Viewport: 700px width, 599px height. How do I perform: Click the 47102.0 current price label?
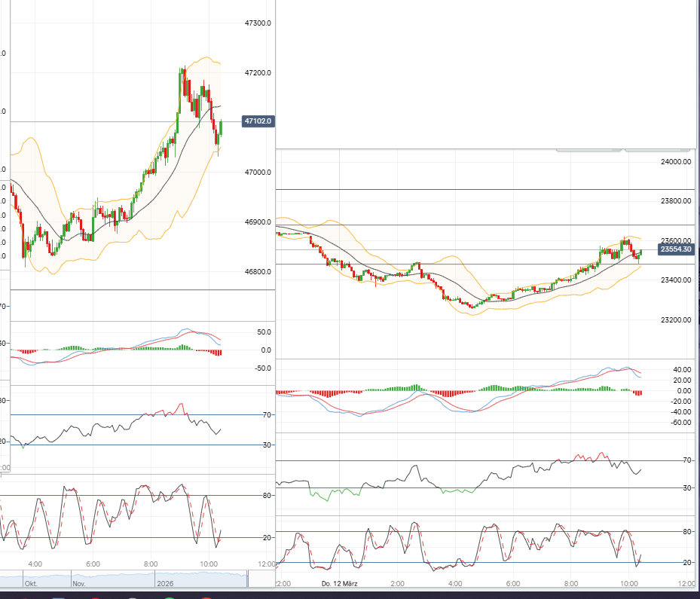(x=258, y=121)
